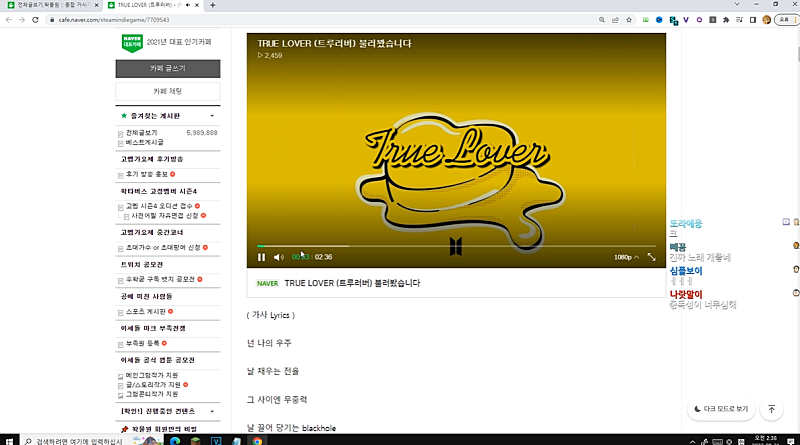Click the green screen-capture extension icon
This screenshot has height=445, width=800.
pos(646,20)
